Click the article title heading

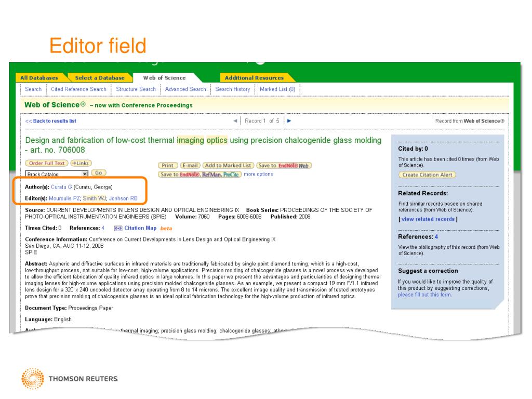coord(203,145)
